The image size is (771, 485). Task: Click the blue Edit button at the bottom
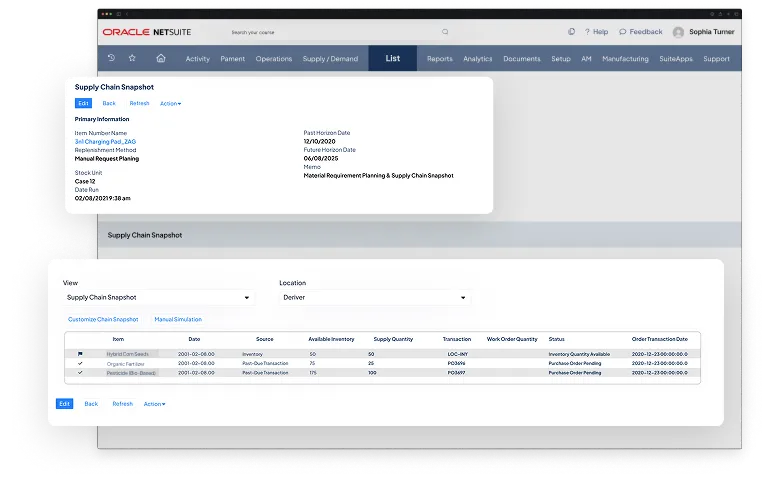click(64, 404)
